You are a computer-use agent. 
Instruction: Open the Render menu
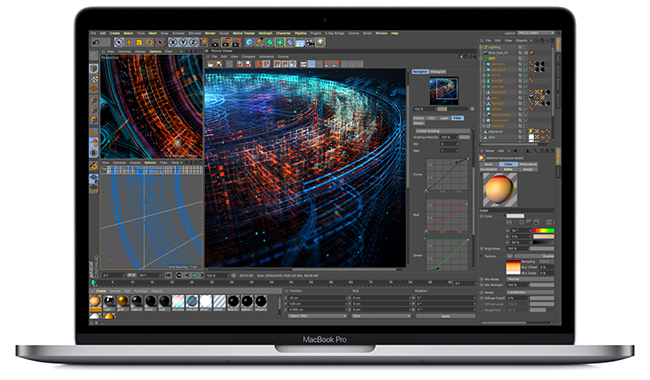tap(210, 33)
